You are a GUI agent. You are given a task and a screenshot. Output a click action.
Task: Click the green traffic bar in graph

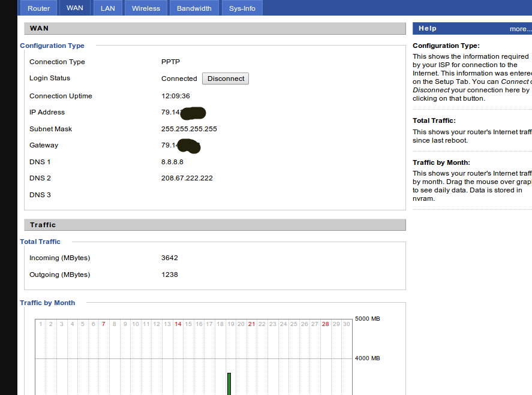pyautogui.click(x=229, y=384)
